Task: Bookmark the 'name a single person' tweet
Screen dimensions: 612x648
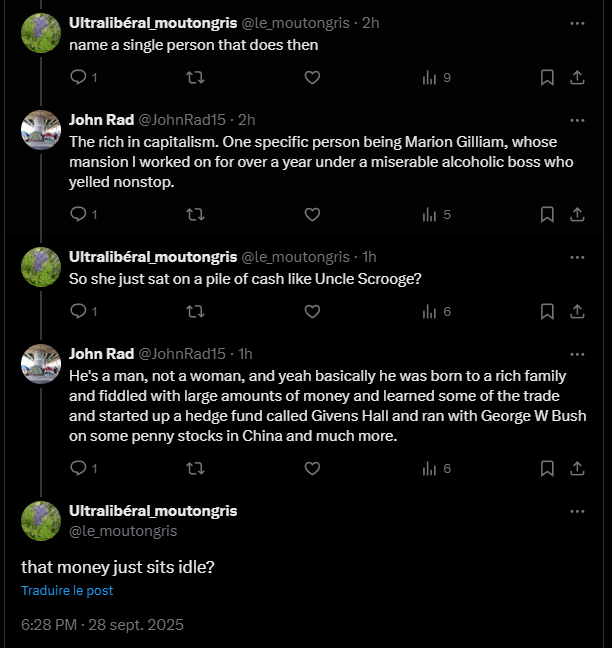Action: click(547, 77)
